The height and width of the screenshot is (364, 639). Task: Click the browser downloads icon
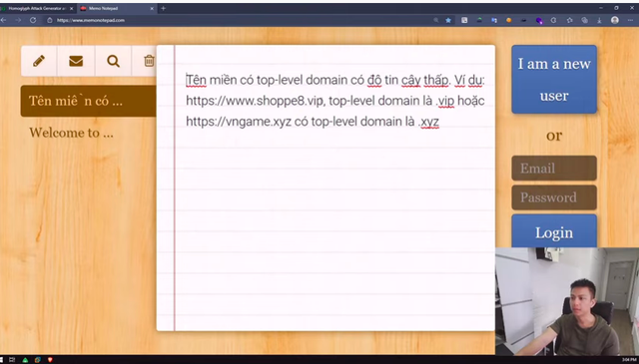(x=599, y=20)
